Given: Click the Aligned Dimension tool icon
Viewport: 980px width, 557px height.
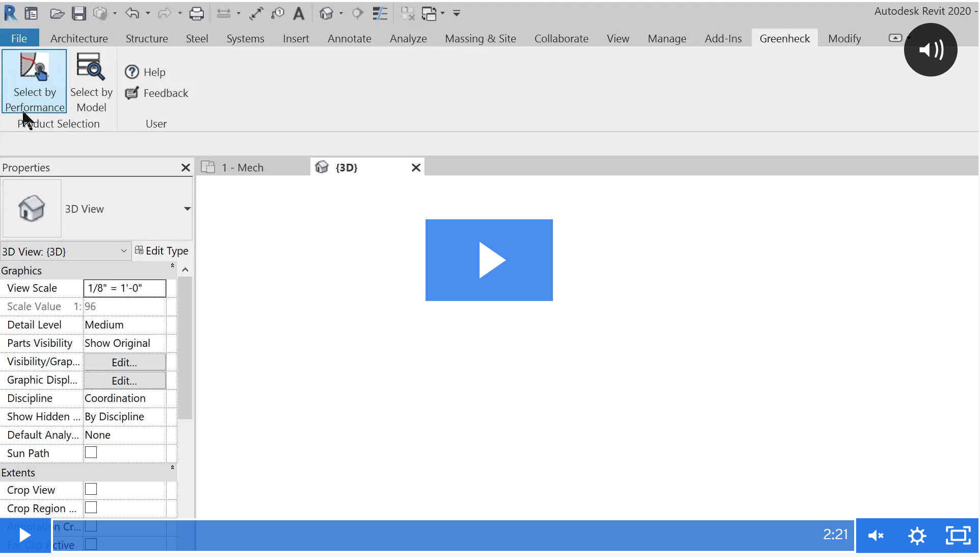Looking at the screenshot, I should click(256, 14).
